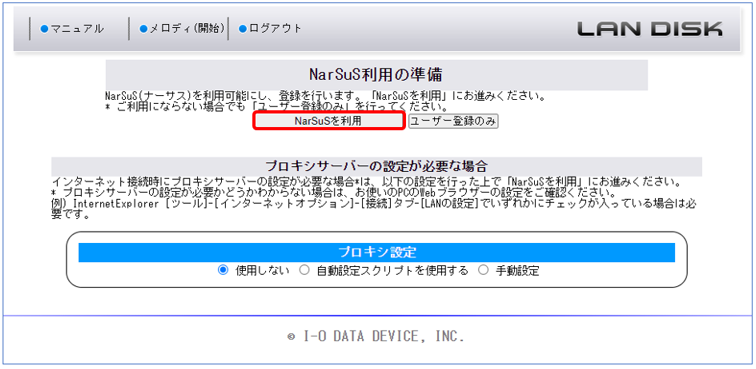The height and width of the screenshot is (369, 756).
Task: Click the 自動設定スクリプトを使用する label text
Action: coord(392,271)
